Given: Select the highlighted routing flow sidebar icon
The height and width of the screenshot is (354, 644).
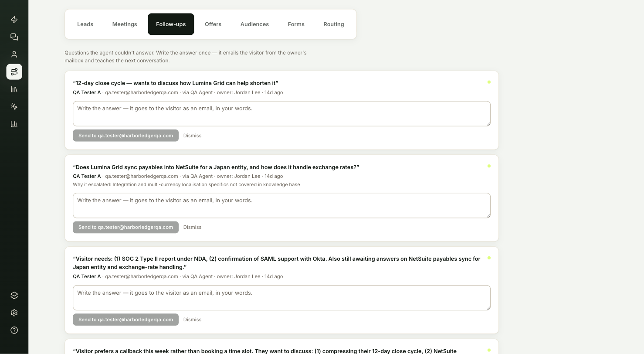Looking at the screenshot, I should click(14, 72).
